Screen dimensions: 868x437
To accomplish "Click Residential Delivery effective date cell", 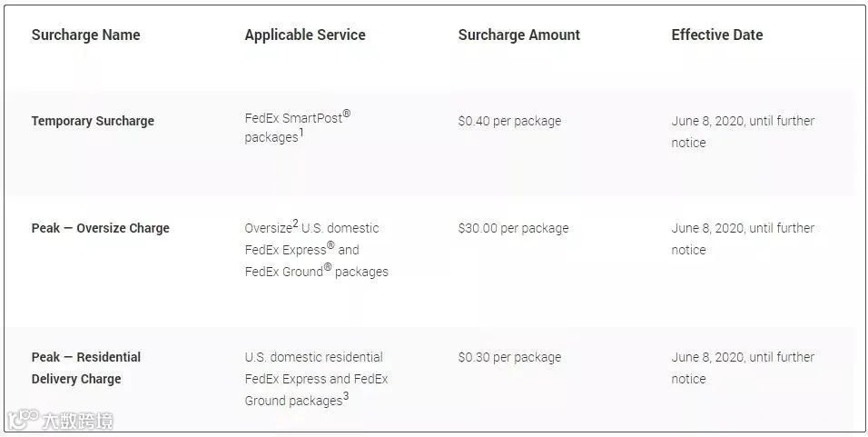I will point(743,368).
